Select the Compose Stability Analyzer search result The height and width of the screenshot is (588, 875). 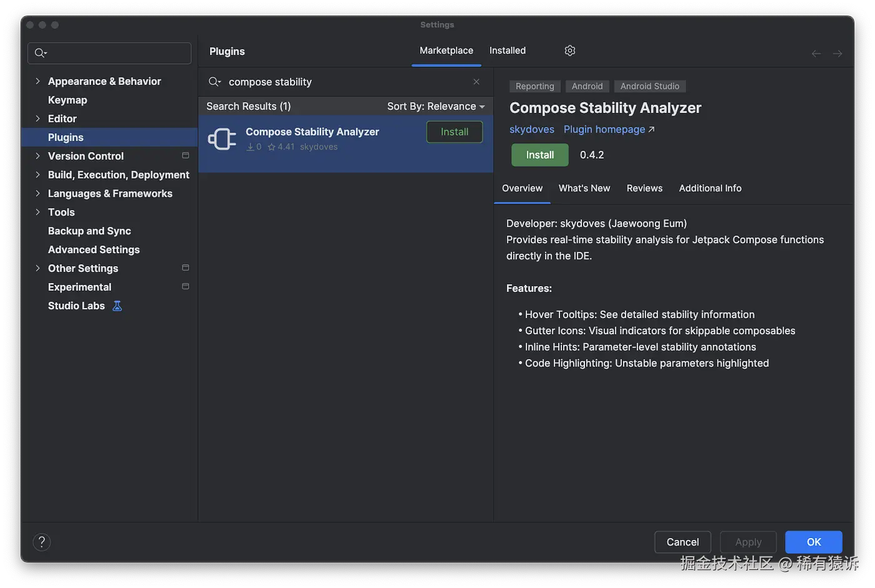click(346, 144)
